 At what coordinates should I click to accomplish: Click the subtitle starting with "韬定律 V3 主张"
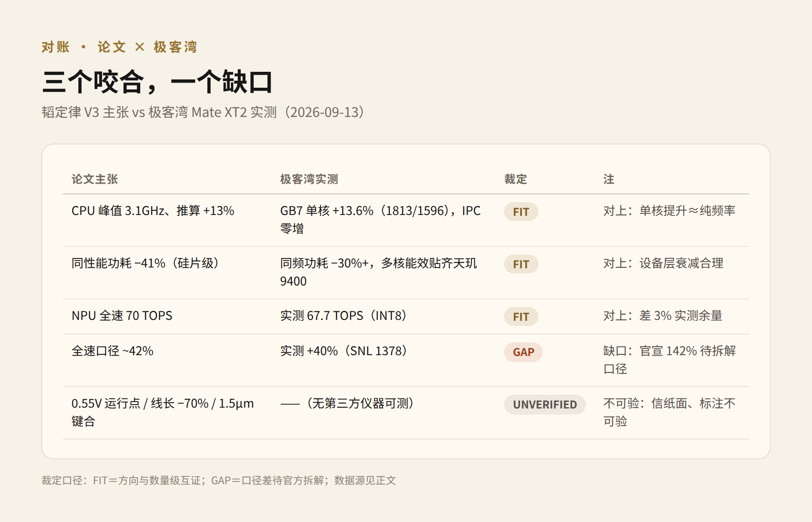pyautogui.click(x=203, y=112)
